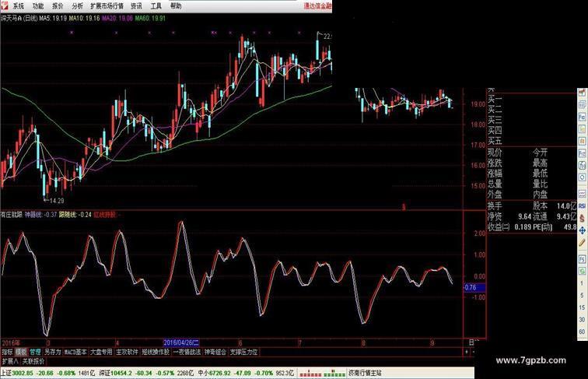Select the 一夜情战法 template tab
This screenshot has width=588, height=379.
pos(187,352)
